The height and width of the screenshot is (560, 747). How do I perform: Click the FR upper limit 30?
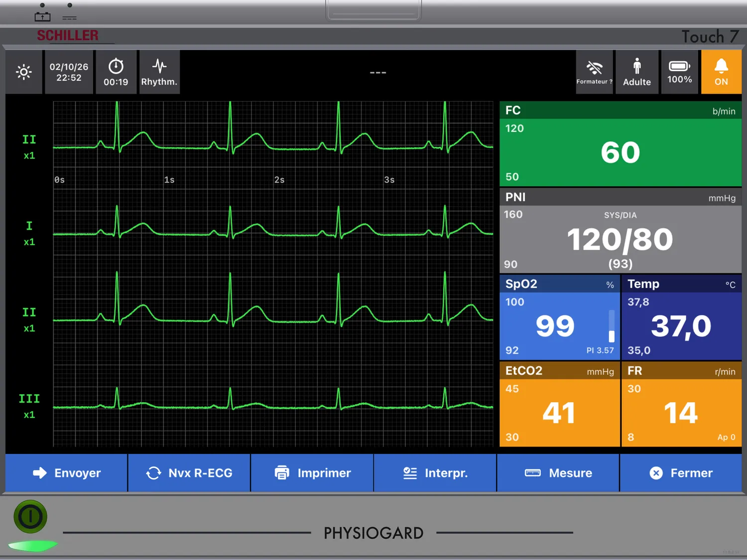pyautogui.click(x=634, y=389)
